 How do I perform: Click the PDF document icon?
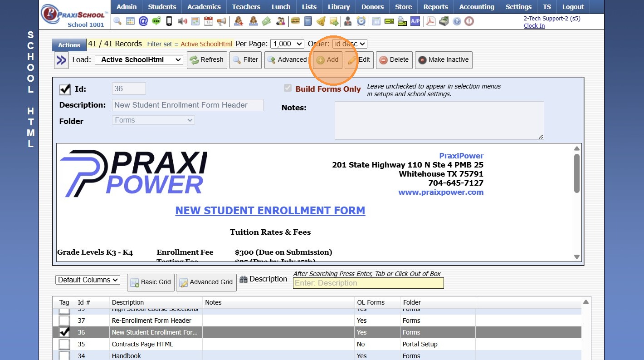[430, 21]
